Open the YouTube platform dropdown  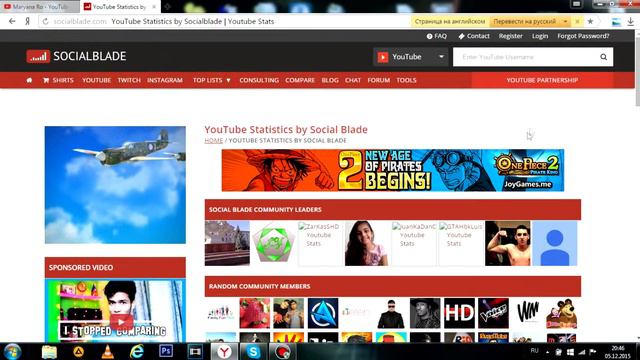pyautogui.click(x=410, y=57)
